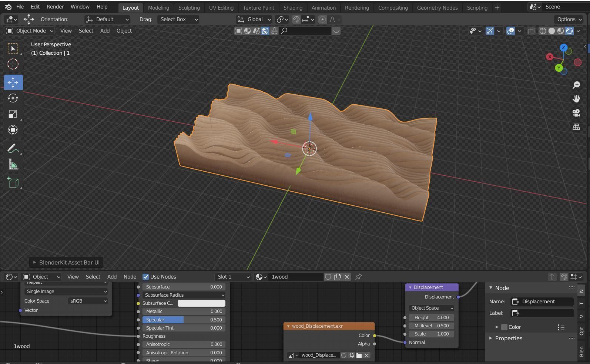Uncheck the Use Nodes checkbox
Image resolution: width=590 pixels, height=364 pixels.
145,277
